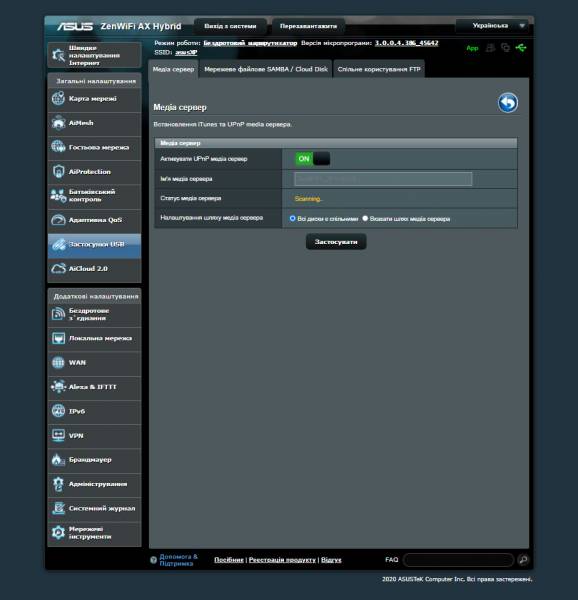Open Quick Internet Setup wizard icon
Viewport: 578px width, 600px height.
[x=58, y=55]
